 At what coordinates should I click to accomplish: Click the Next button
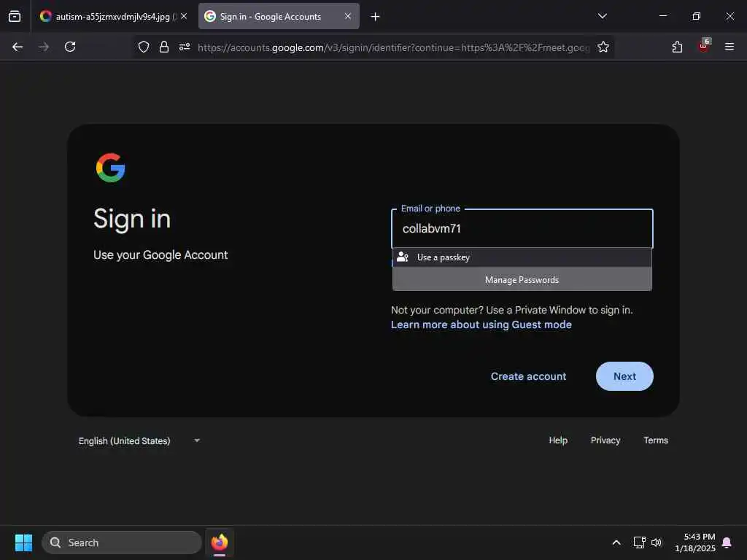[x=624, y=376]
